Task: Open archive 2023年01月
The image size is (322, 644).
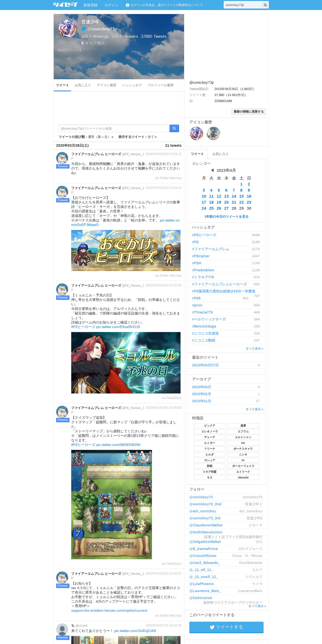Action: tap(201, 401)
